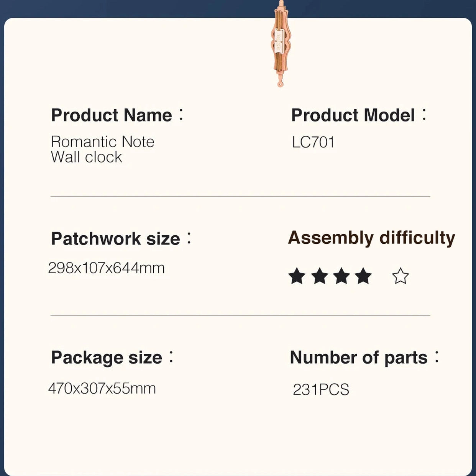Click the "Romantic Note" text

pyautogui.click(x=103, y=142)
